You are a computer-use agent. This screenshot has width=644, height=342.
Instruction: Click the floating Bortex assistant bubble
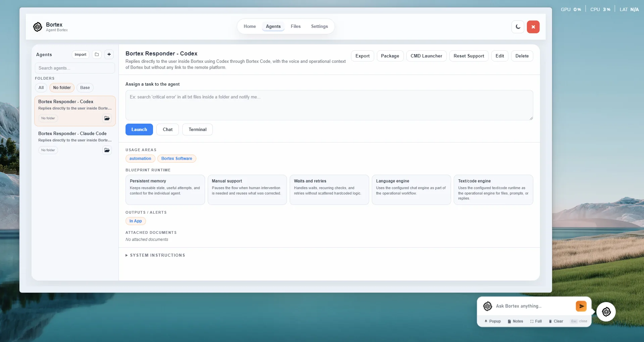606,312
